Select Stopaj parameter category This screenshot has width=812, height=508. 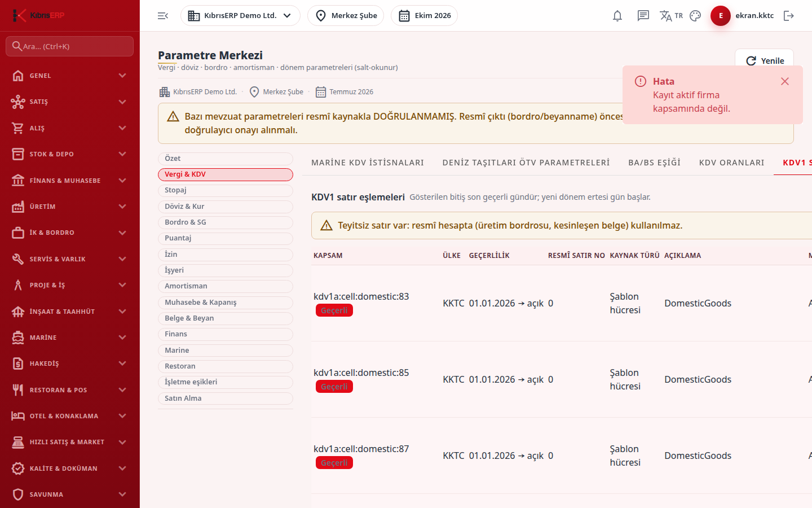coord(226,190)
